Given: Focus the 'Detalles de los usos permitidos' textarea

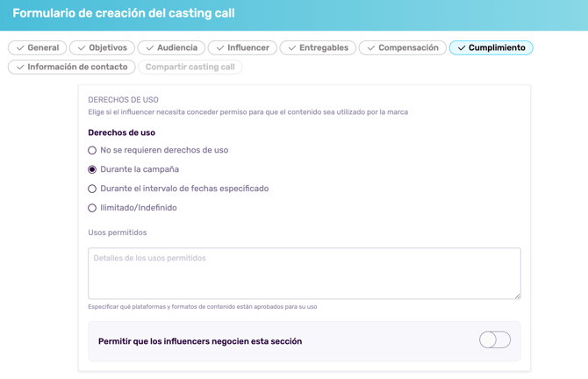Looking at the screenshot, I should 304,273.
